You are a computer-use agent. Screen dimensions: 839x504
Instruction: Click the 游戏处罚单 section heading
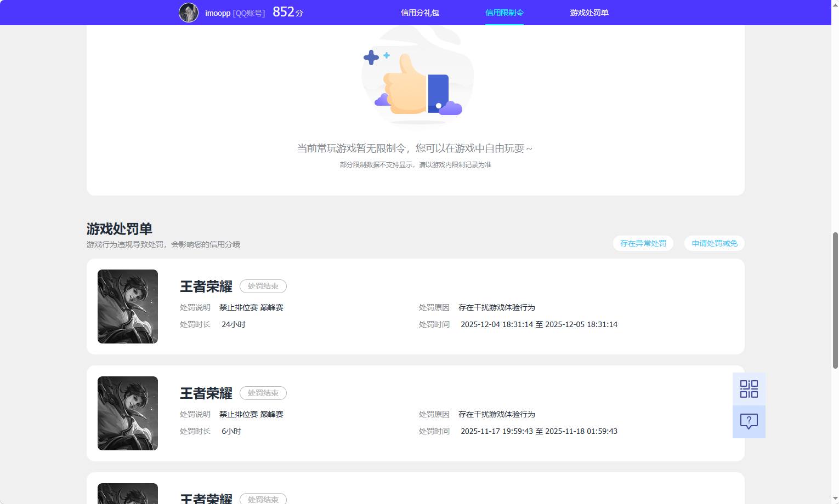click(x=119, y=228)
